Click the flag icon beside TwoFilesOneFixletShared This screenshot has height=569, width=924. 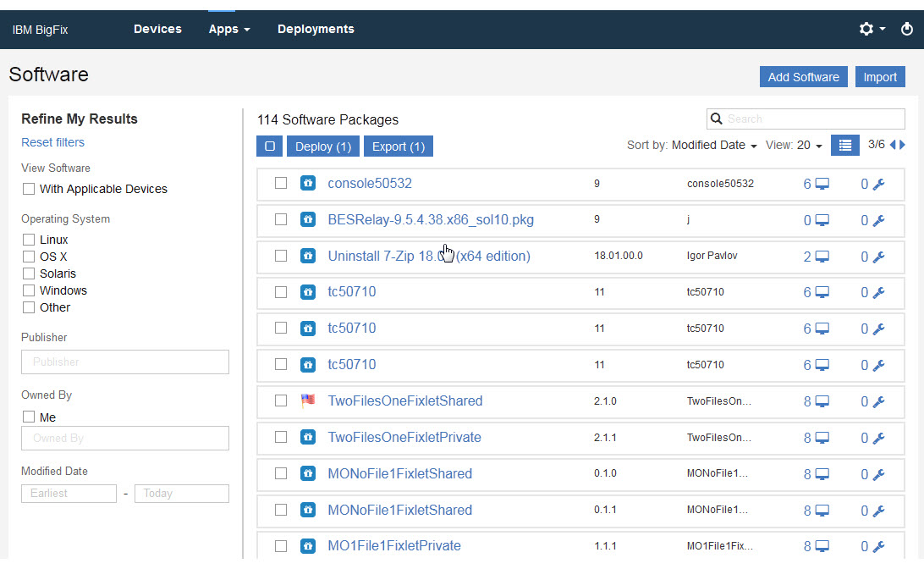tap(308, 401)
